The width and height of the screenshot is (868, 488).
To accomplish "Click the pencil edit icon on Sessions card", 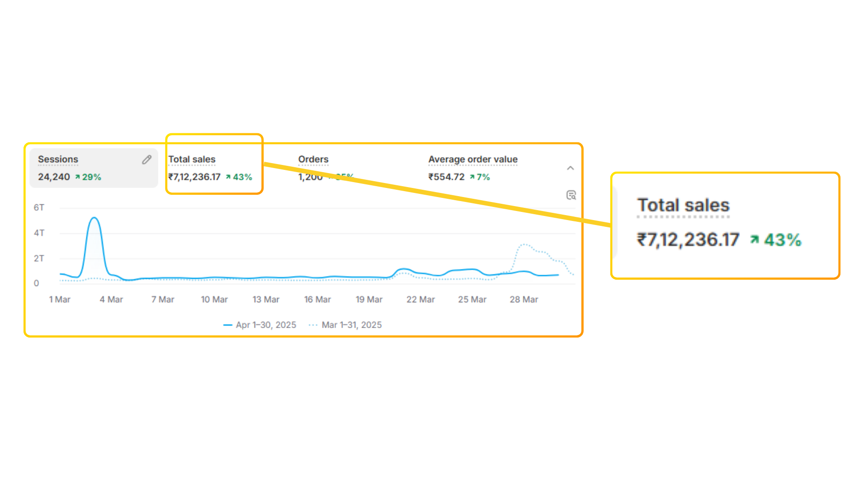I will [x=146, y=160].
